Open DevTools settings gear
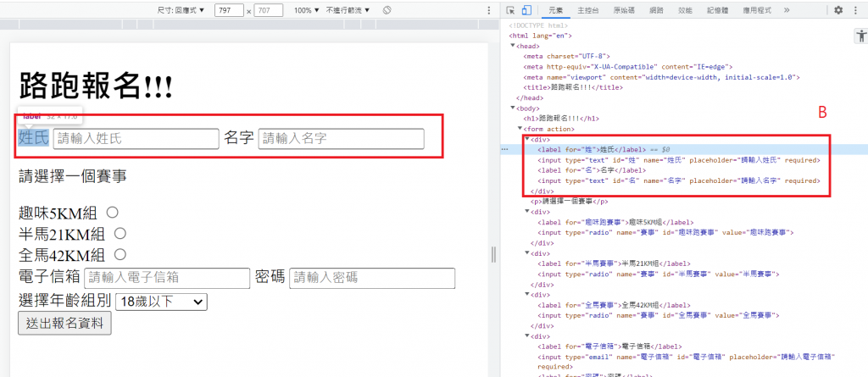This screenshot has width=868, height=377. (838, 10)
